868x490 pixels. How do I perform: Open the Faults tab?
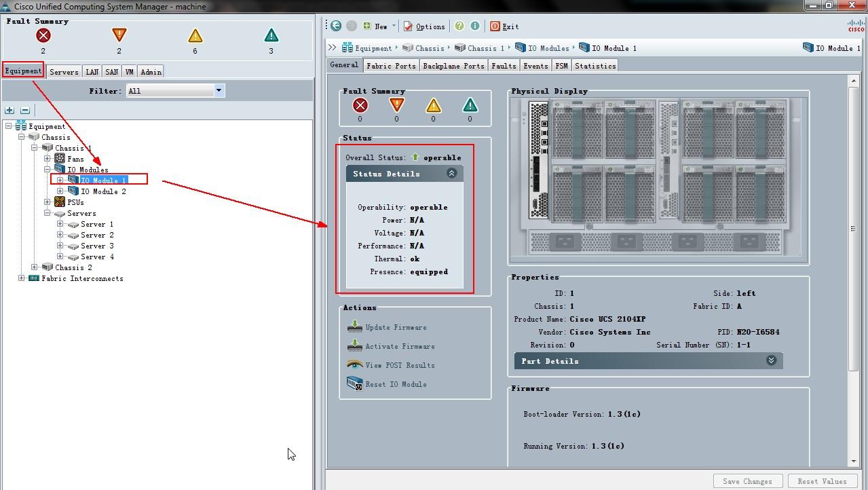504,66
